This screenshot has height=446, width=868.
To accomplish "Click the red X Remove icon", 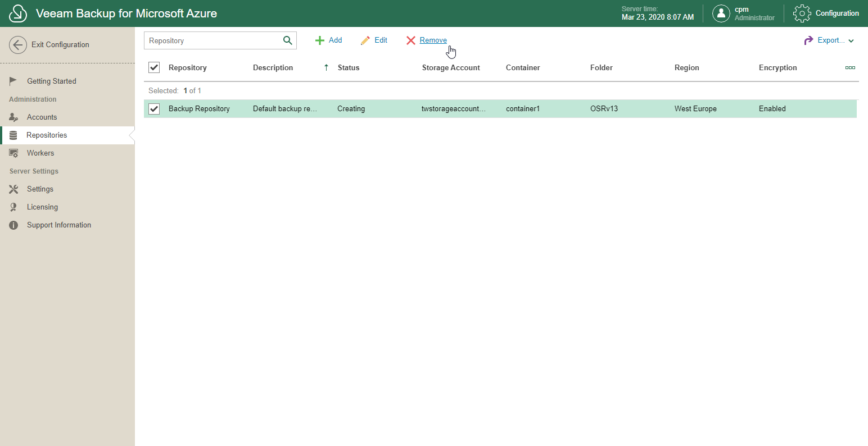I will [x=411, y=40].
